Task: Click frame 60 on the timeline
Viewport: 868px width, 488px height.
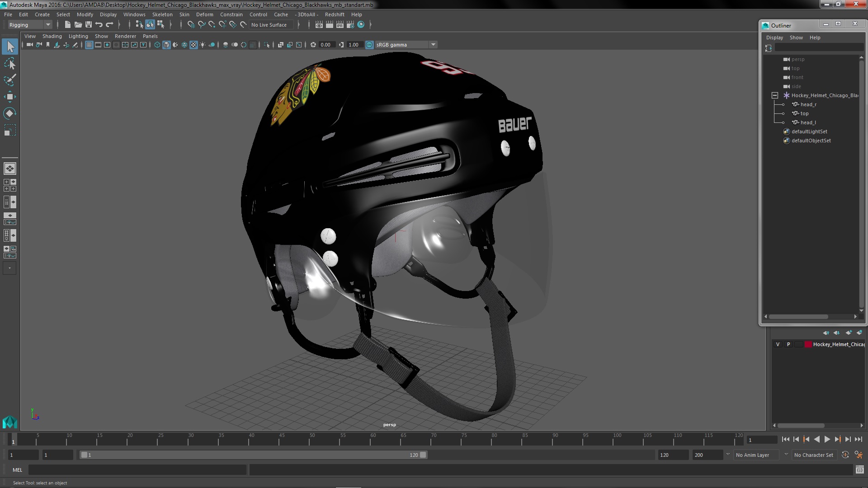Action: [373, 439]
